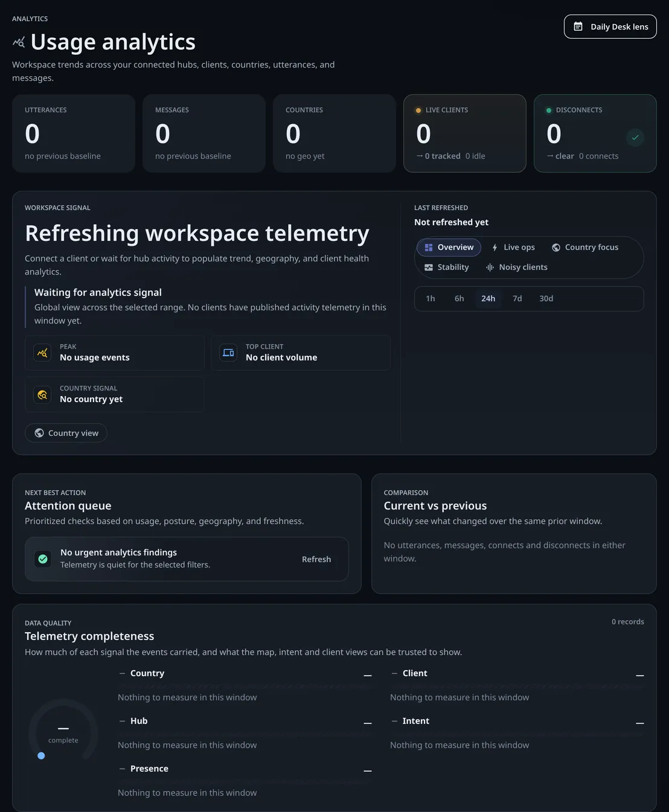Click Refresh in Attention queue
The height and width of the screenshot is (812, 669).
tap(316, 560)
